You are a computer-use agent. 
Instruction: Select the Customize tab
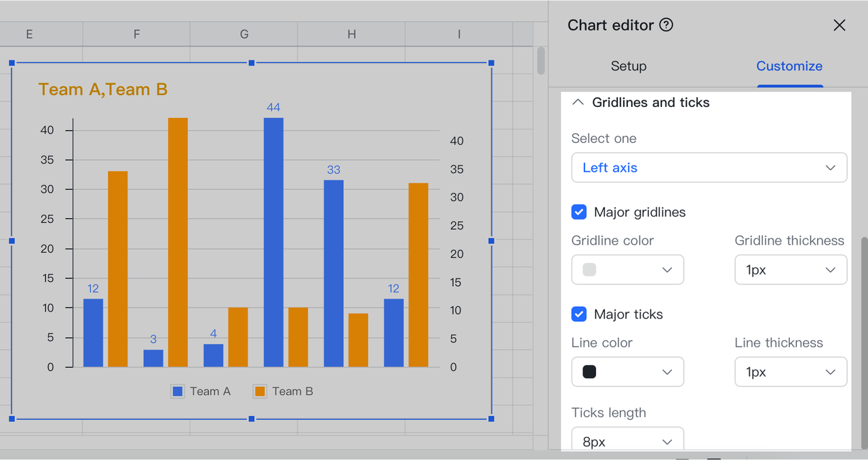point(789,66)
